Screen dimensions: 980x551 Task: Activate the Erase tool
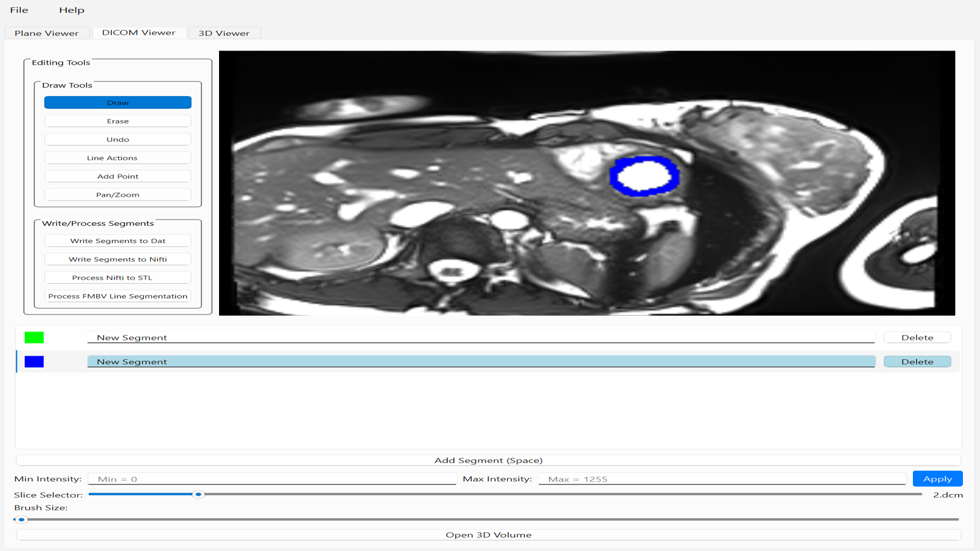point(118,121)
